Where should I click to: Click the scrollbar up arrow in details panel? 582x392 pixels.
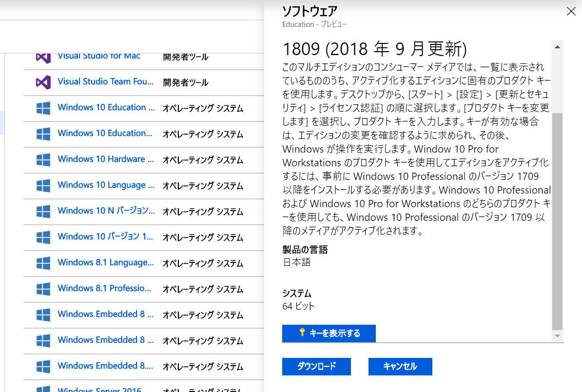557,47
